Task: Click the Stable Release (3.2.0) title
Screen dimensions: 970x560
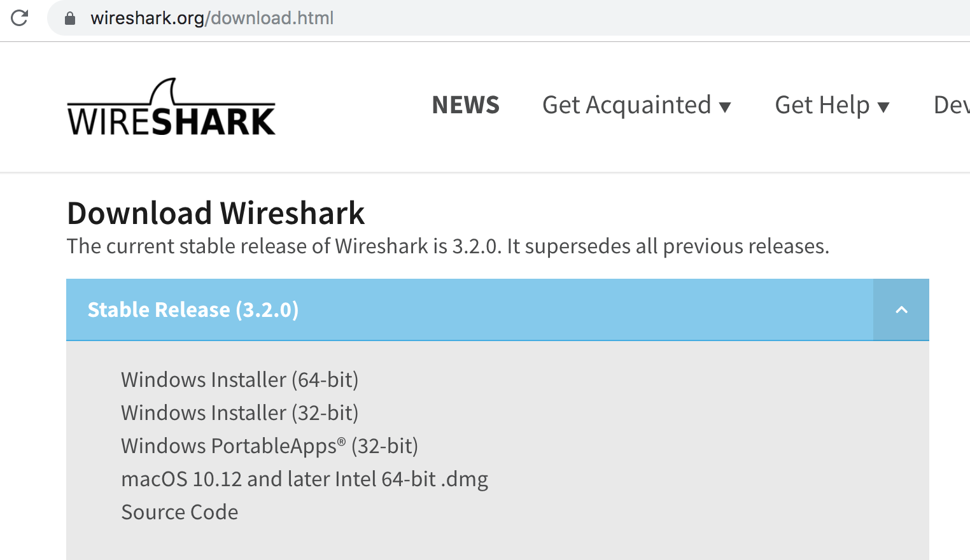Action: point(193,310)
